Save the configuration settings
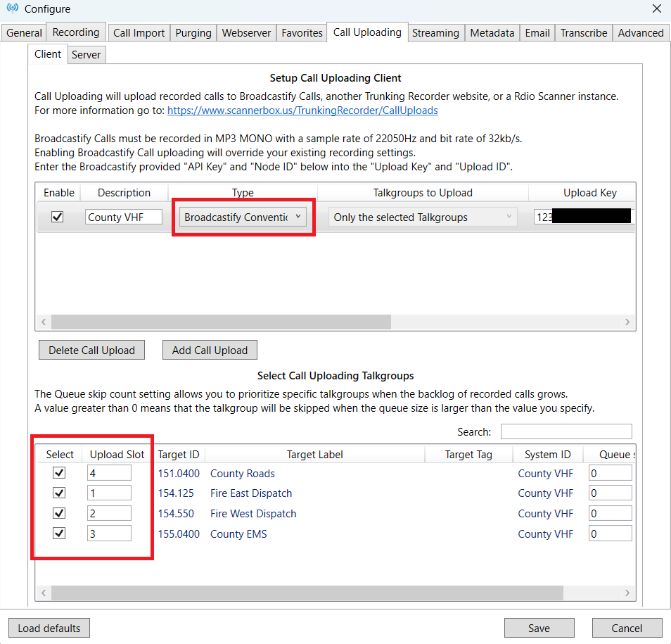 539,628
